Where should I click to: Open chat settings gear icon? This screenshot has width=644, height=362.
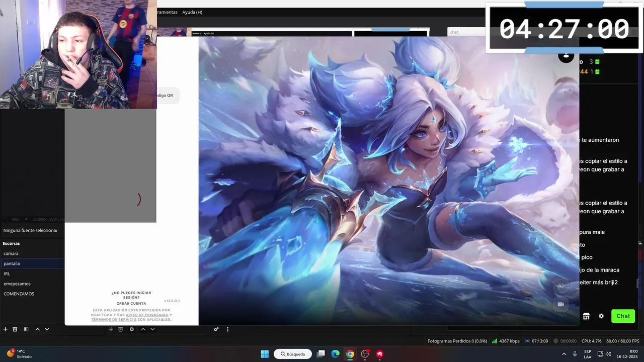[x=601, y=316]
